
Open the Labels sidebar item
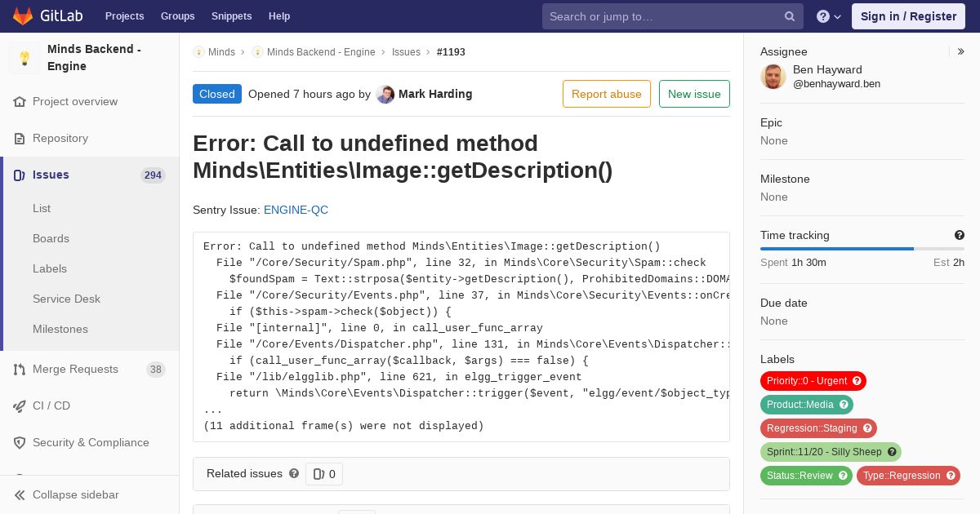click(50, 269)
